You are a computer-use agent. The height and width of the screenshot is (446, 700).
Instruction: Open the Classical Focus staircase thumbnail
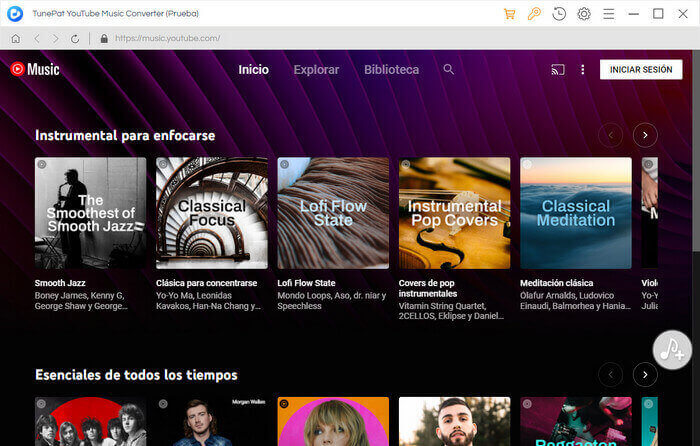[x=212, y=213]
